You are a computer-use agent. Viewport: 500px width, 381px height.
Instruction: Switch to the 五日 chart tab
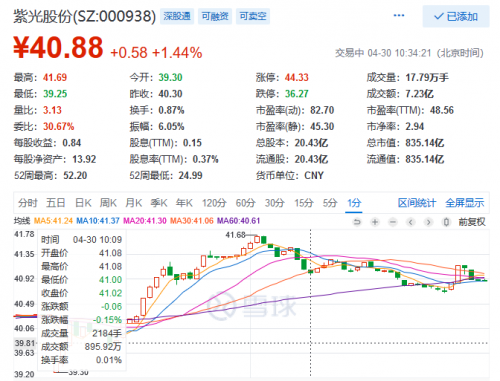coord(55,203)
